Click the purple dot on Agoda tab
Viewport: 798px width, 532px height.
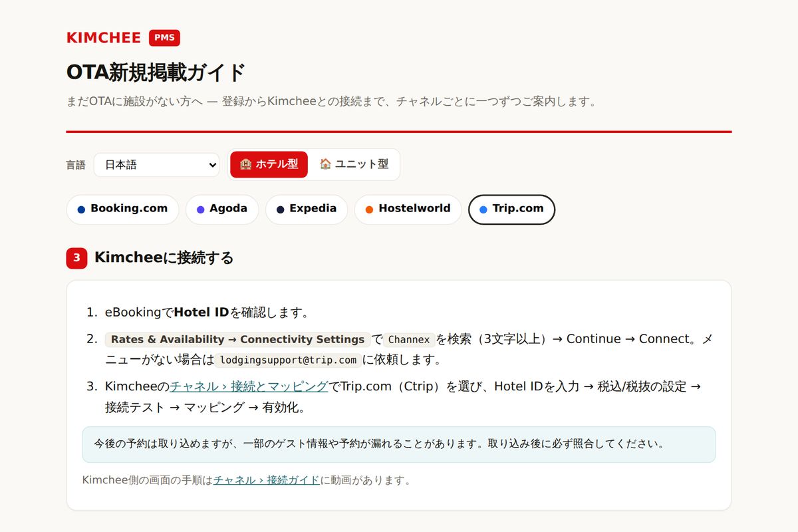[x=200, y=209]
